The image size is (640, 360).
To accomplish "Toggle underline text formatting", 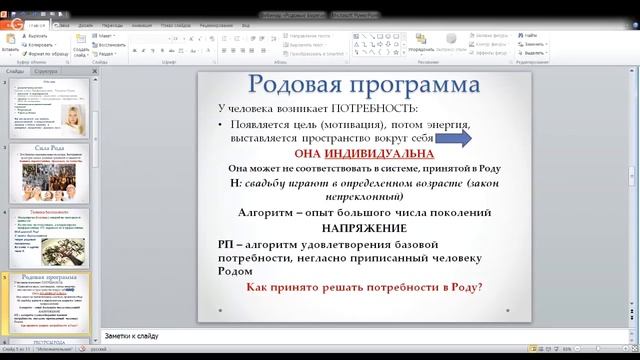I will (x=153, y=51).
